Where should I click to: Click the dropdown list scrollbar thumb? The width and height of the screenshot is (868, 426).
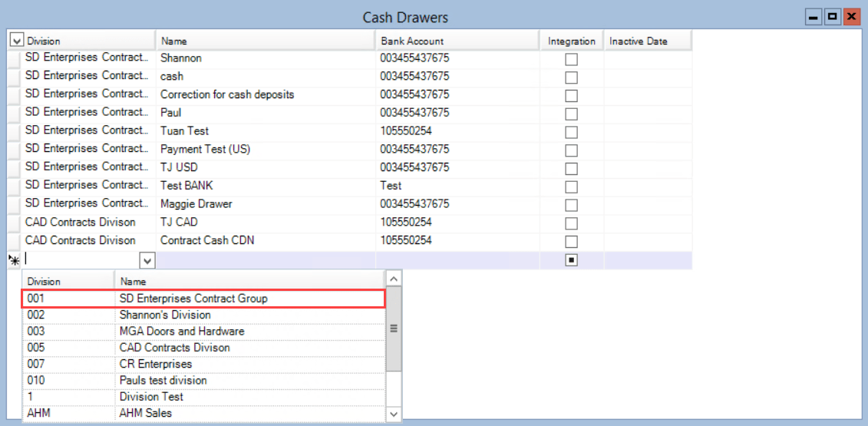click(394, 329)
